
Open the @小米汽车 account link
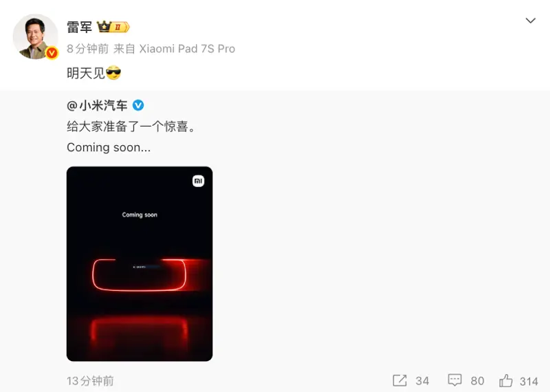pos(97,105)
